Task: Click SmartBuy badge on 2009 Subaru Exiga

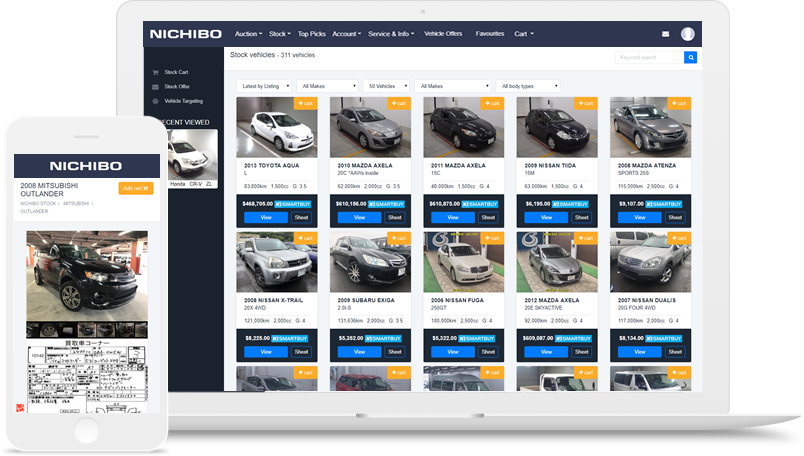Action: pos(383,339)
